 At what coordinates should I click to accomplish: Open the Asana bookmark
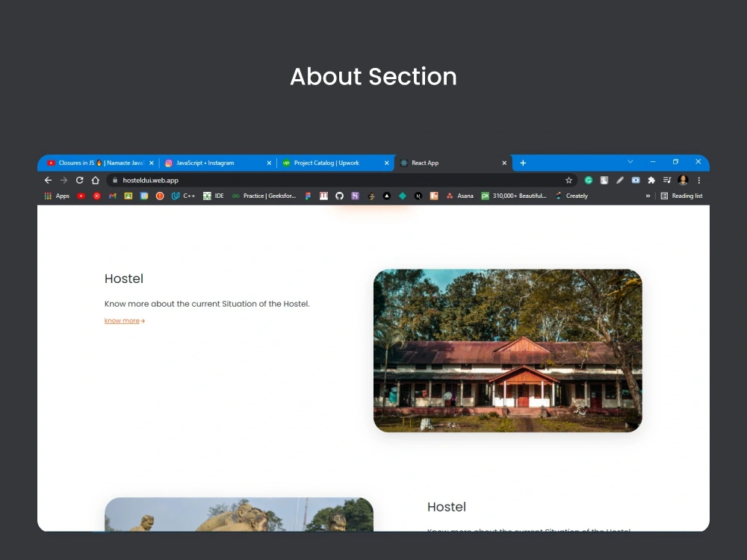tap(459, 196)
